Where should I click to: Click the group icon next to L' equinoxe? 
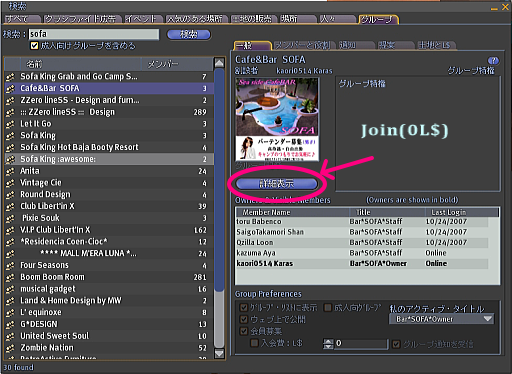[10, 312]
